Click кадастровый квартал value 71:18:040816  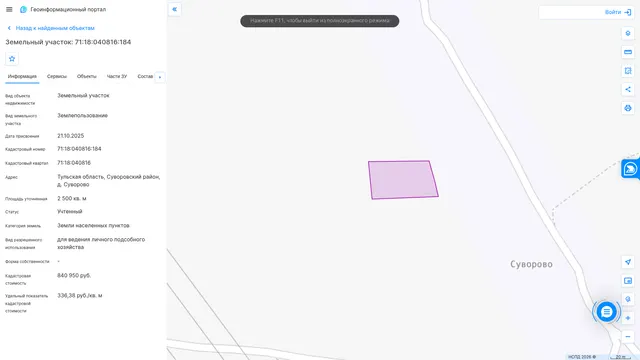pyautogui.click(x=74, y=163)
